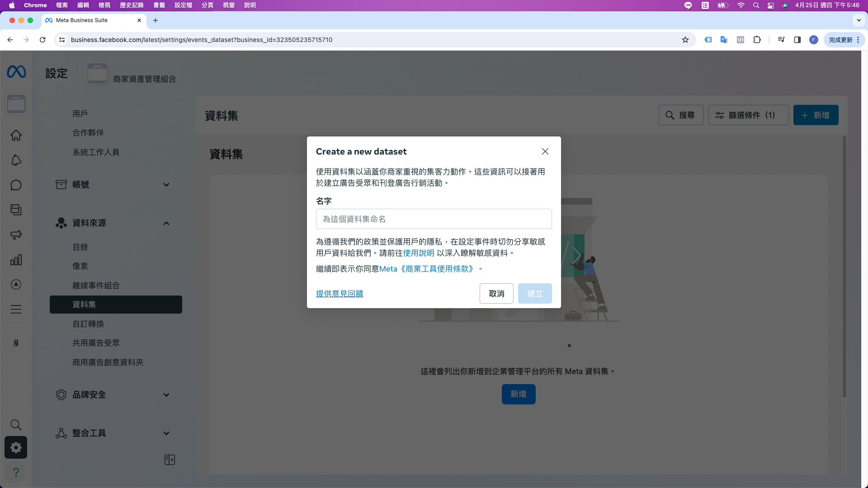Screen dimensions: 868x488
Task: Open notifications bell icon
Action: [16, 160]
